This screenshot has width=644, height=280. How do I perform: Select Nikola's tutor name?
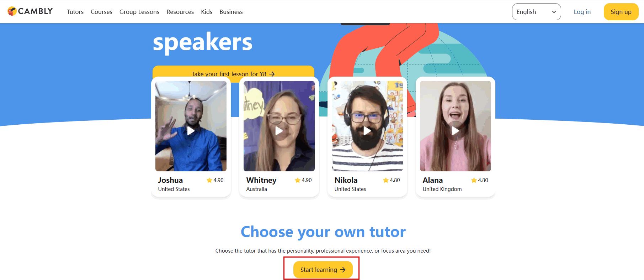click(x=346, y=180)
